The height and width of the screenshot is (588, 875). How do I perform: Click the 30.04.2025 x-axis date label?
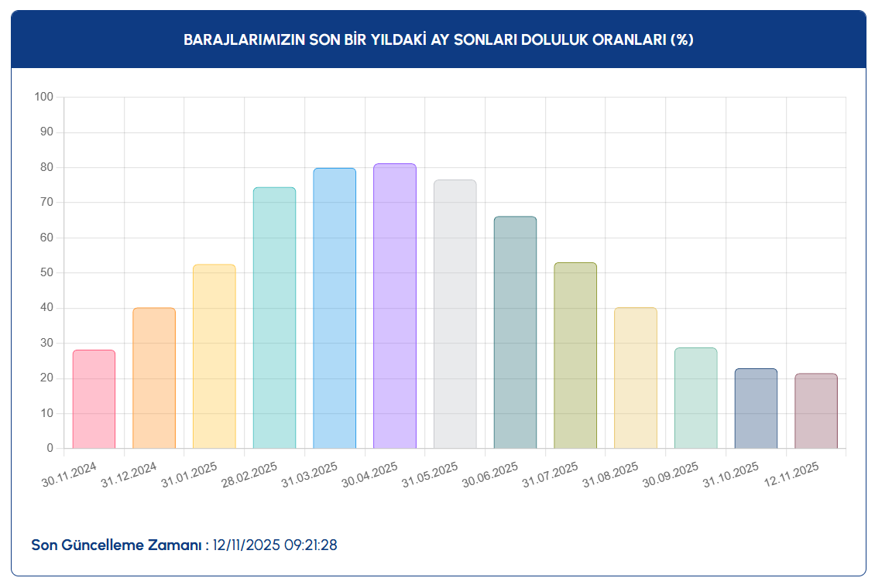point(370,475)
